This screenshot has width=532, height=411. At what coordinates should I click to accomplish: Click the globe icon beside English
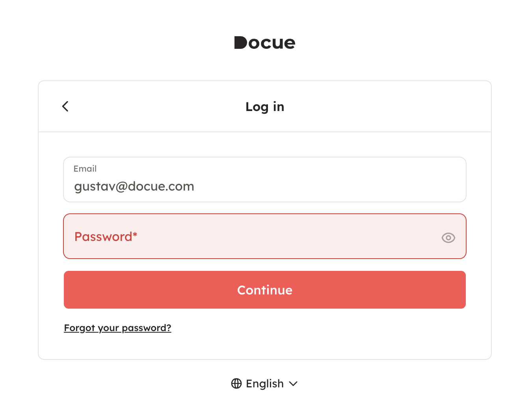point(236,383)
